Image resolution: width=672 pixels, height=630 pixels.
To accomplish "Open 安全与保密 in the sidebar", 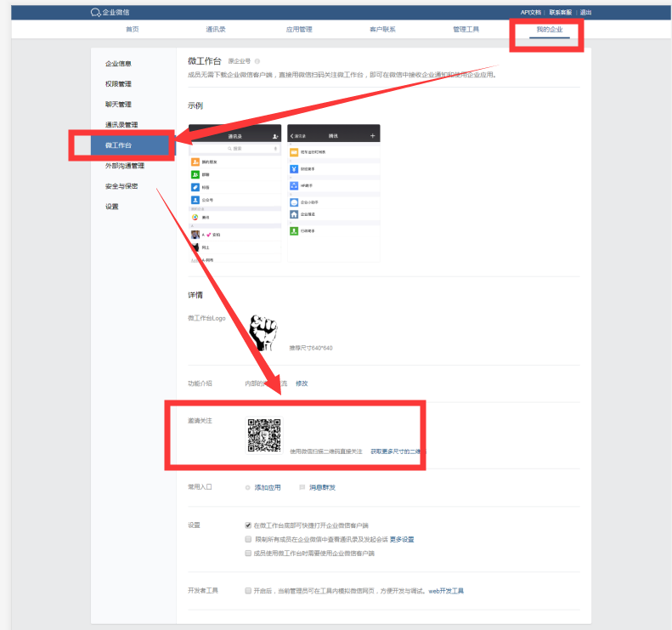I will (121, 186).
